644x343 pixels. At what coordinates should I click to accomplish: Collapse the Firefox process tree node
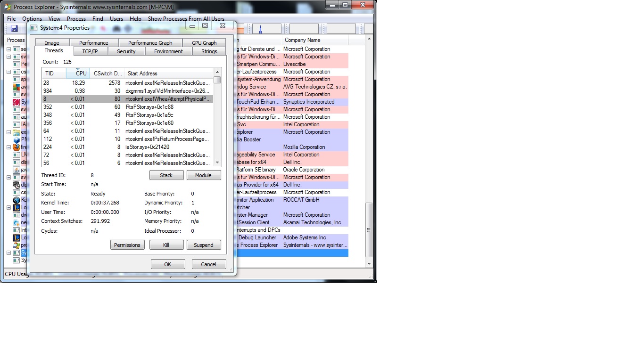pos(9,147)
